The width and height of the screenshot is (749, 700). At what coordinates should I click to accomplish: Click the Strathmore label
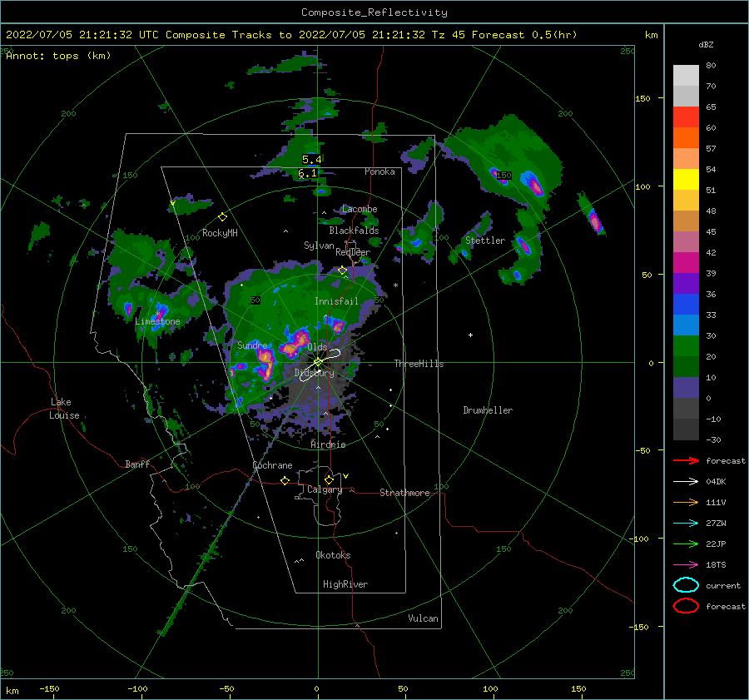404,493
